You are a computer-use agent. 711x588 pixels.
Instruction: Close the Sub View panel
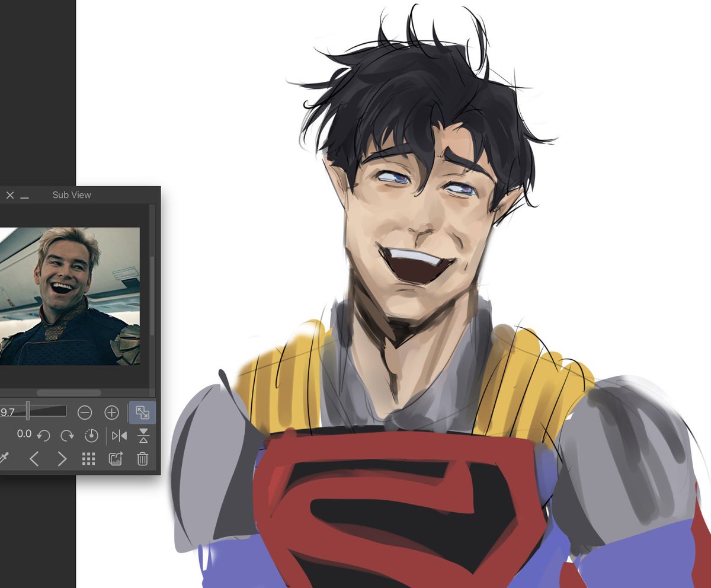(x=10, y=195)
